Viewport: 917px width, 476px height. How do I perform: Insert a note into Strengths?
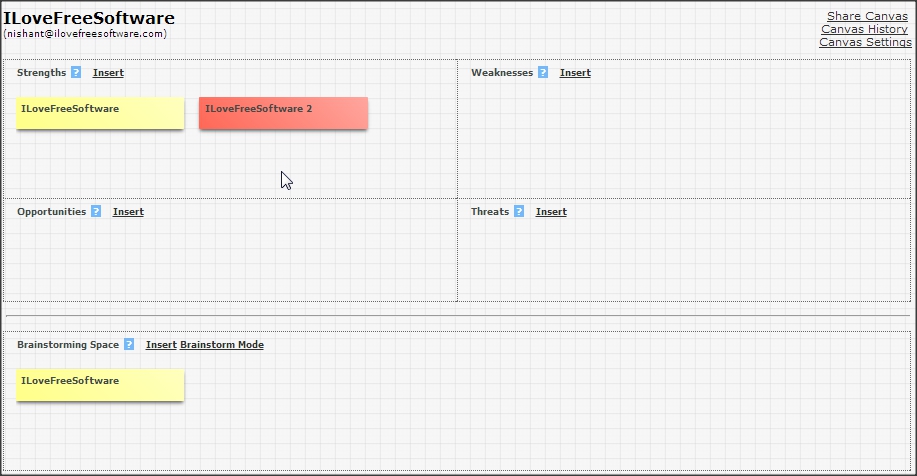[x=108, y=73]
